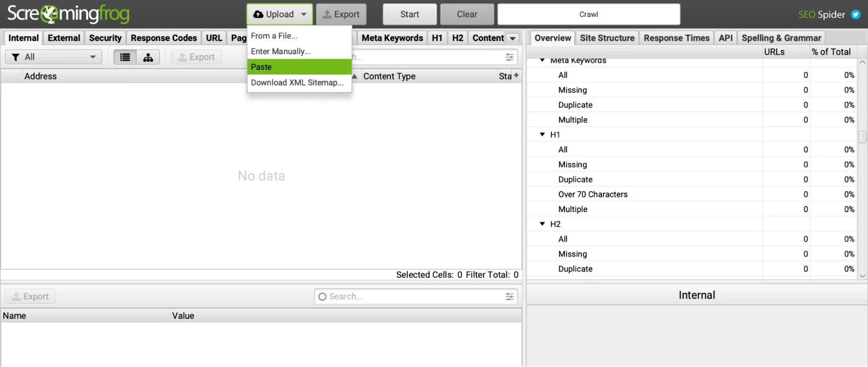Open the Site Structure tab
Viewport: 868px width, 367px height.
(x=607, y=38)
